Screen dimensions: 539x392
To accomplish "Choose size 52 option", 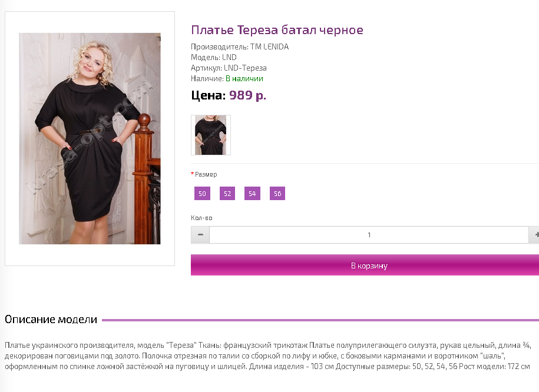I will click(227, 194).
